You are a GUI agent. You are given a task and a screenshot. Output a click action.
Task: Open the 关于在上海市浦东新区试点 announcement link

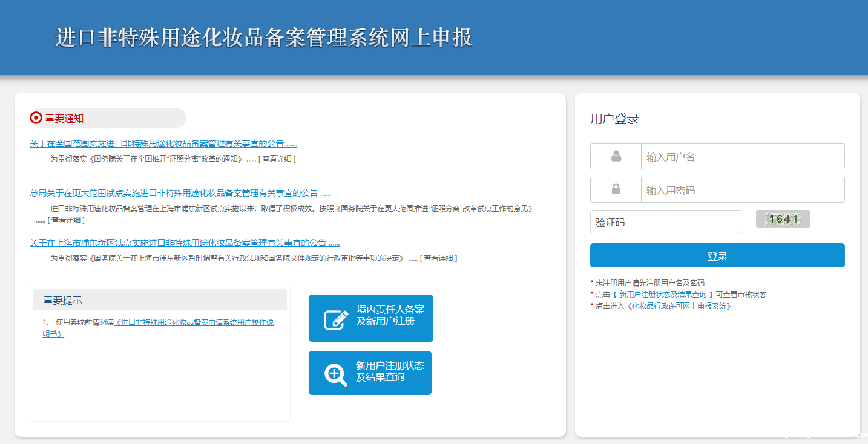[x=185, y=243]
